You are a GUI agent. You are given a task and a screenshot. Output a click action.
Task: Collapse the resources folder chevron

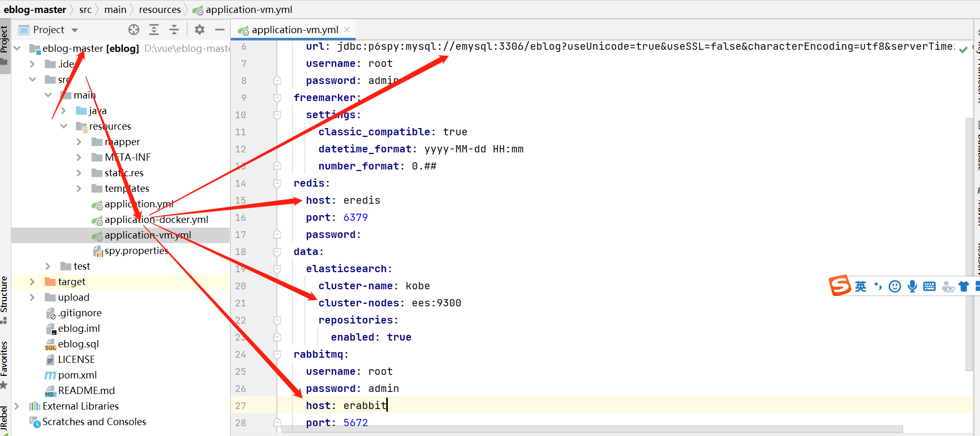click(63, 126)
